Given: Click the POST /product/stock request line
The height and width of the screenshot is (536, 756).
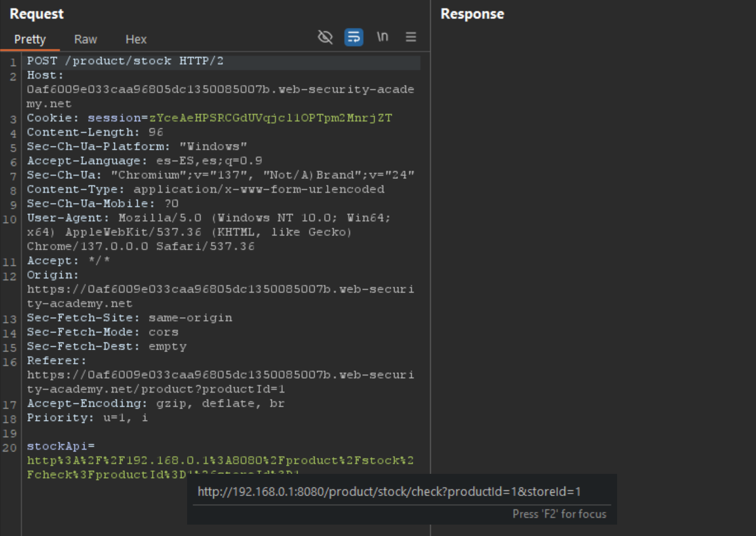Looking at the screenshot, I should pyautogui.click(x=125, y=61).
